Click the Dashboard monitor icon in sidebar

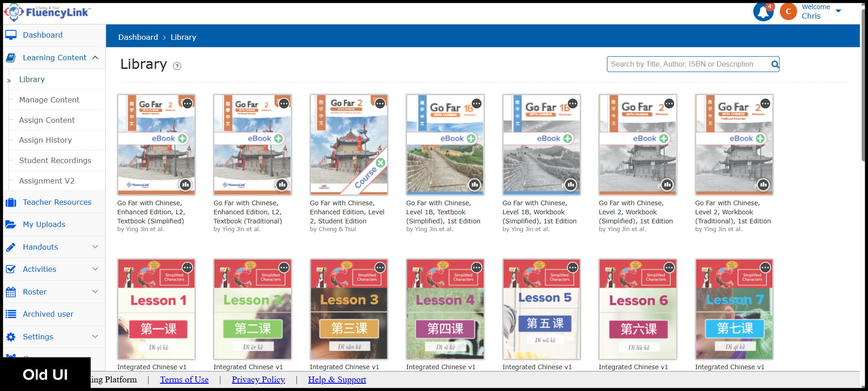tap(11, 35)
